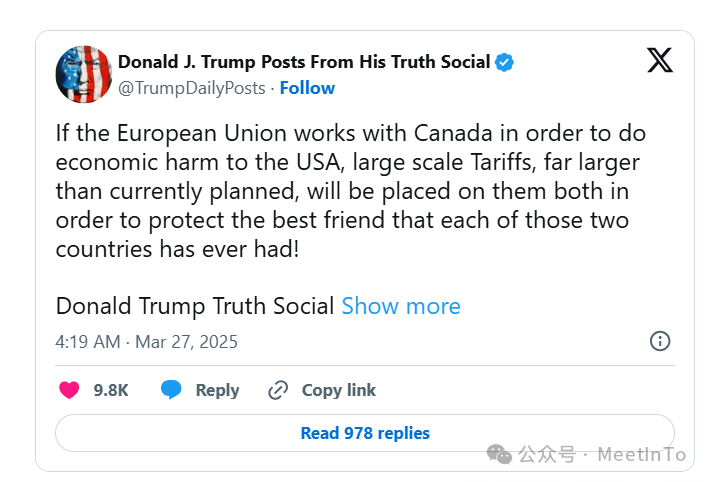Click the MeetInTo watermark text
The image size is (709, 482).
pyautogui.click(x=642, y=454)
